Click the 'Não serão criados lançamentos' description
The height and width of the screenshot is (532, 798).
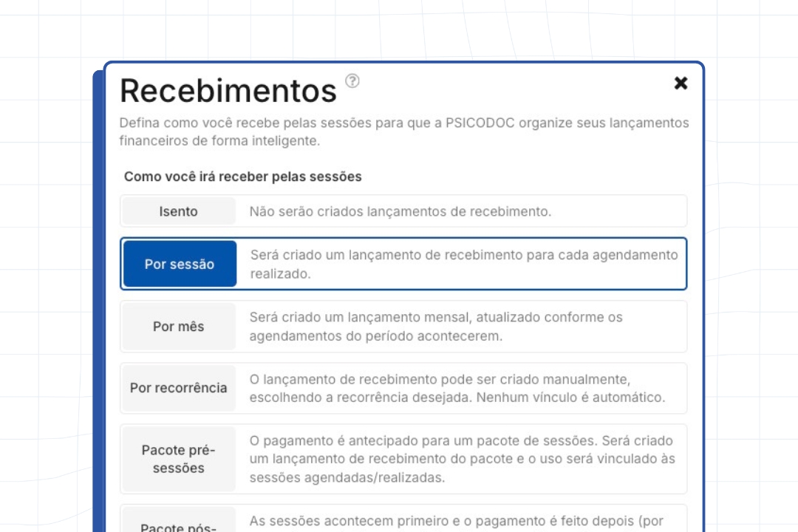[400, 211]
